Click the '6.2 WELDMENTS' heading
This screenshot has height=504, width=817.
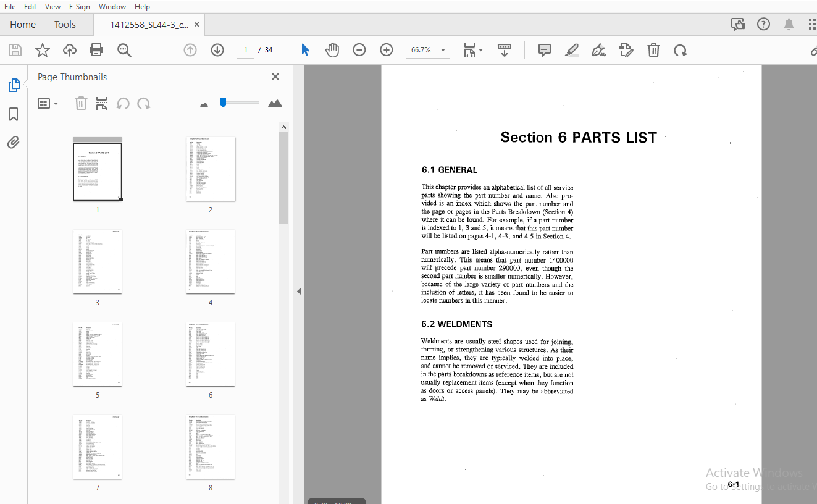pyautogui.click(x=457, y=324)
